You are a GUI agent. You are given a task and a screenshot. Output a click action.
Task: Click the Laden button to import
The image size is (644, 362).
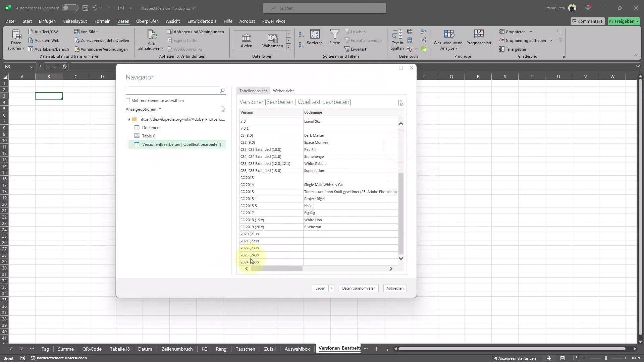320,288
